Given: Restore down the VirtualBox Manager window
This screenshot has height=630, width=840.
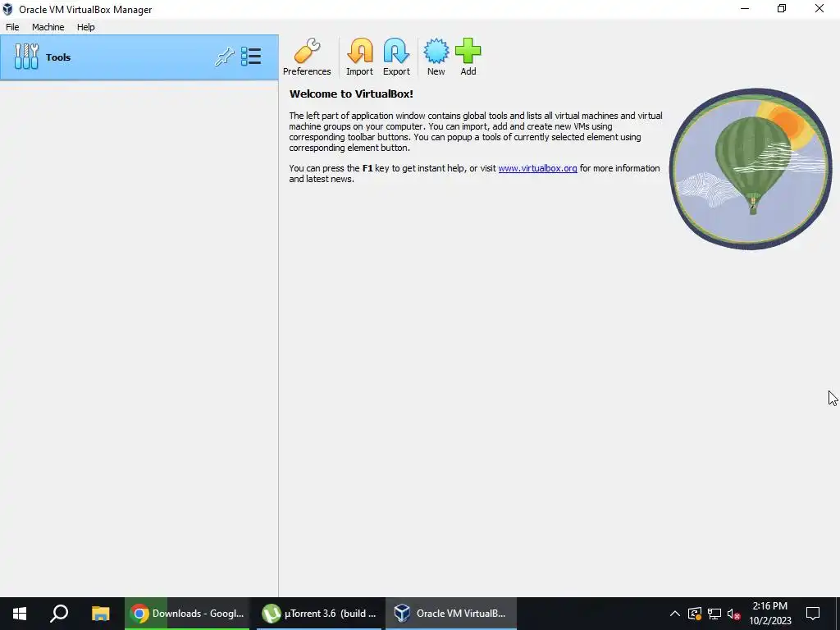Looking at the screenshot, I should coord(782,8).
